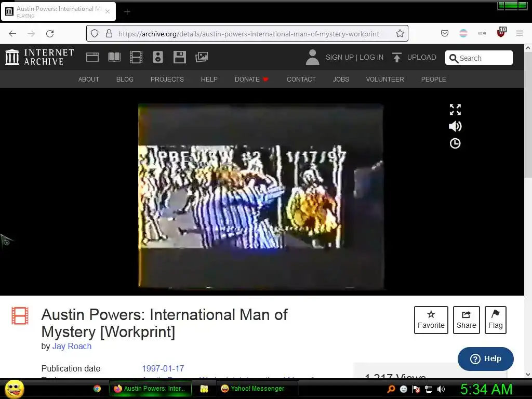Click the tray network icon
Viewport: 532px width, 399px height.
click(x=429, y=389)
